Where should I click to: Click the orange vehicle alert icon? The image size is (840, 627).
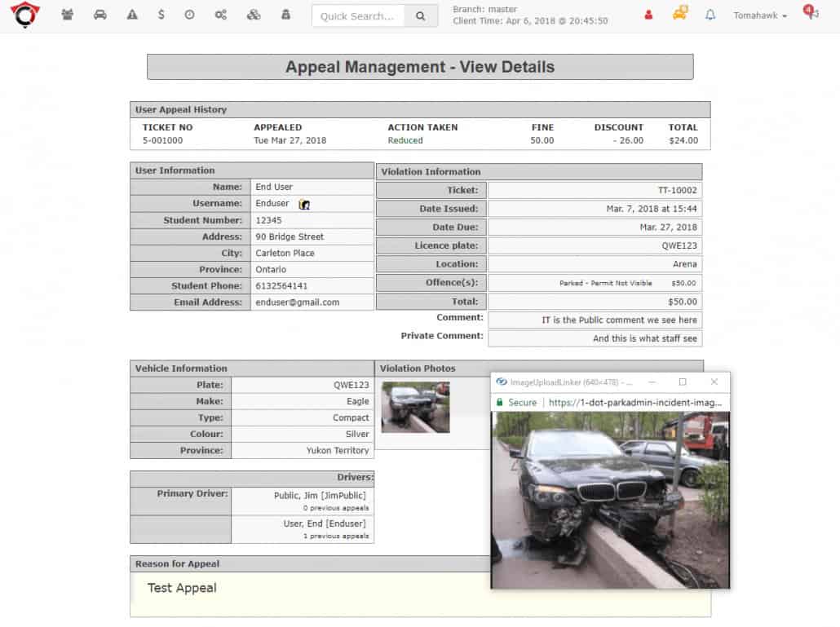(680, 15)
